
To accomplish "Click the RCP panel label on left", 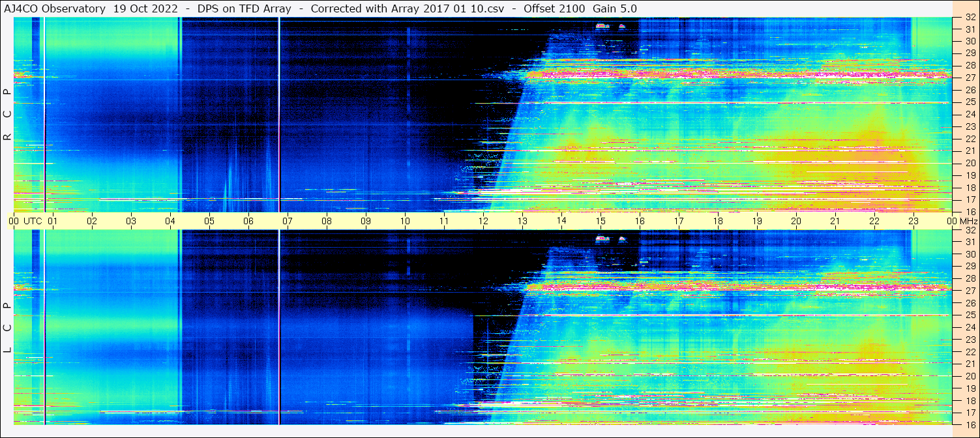I will point(7,114).
